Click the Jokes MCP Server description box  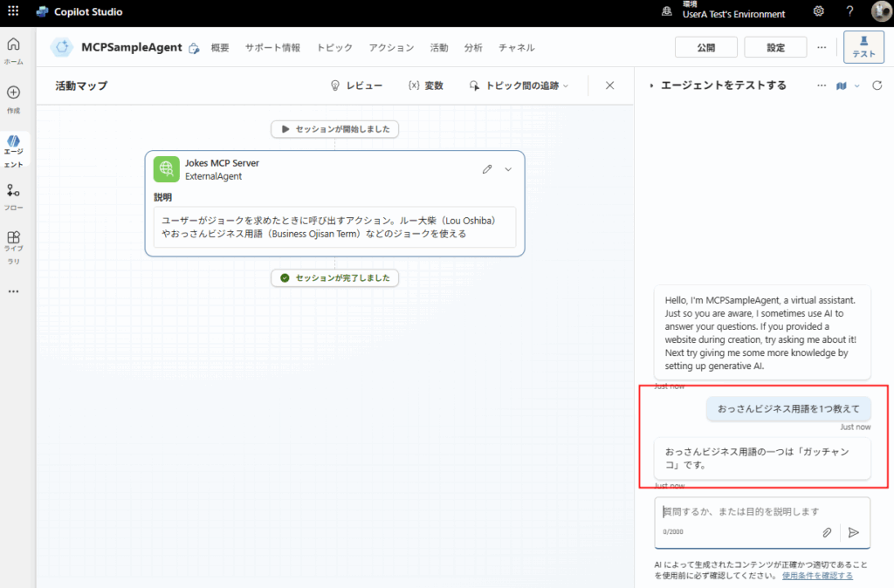pos(334,227)
